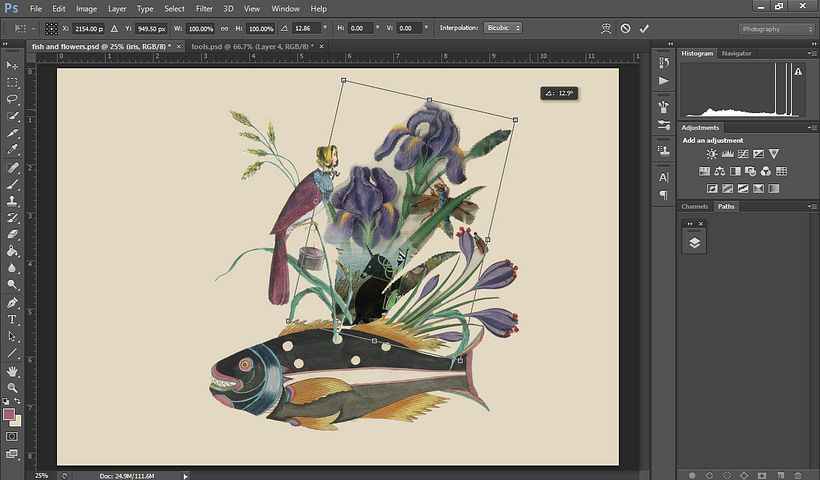Viewport: 820px width, 480px height.
Task: Click the foreground color swatch
Action: [9, 413]
